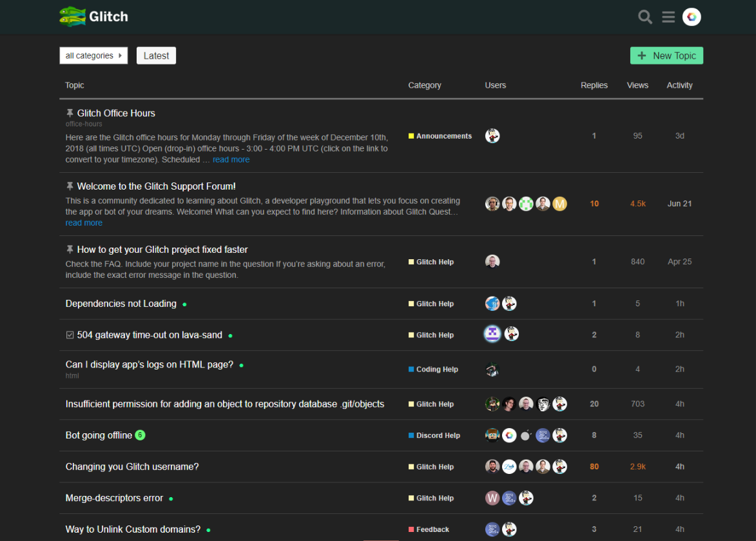Click the 20 replies count
Screen dimensions: 756x541
coord(594,404)
